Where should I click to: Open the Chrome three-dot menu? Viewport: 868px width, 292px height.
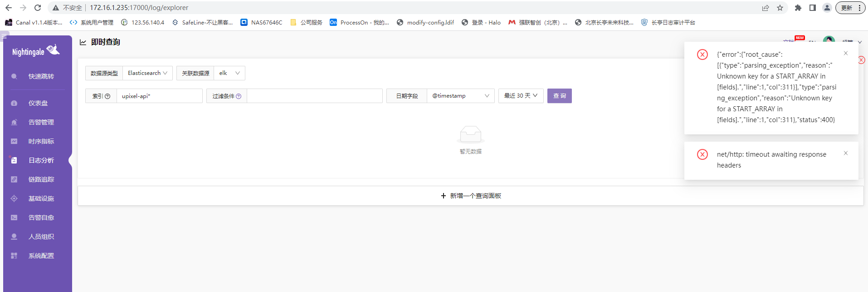pyautogui.click(x=859, y=8)
